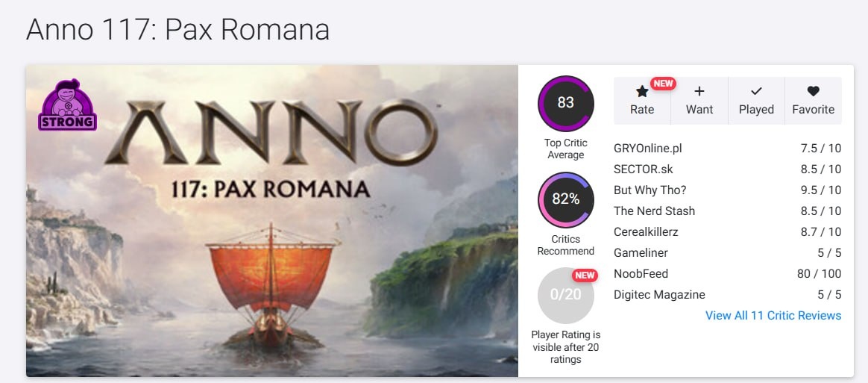Open View All 11 Critic Reviews

pyautogui.click(x=773, y=315)
